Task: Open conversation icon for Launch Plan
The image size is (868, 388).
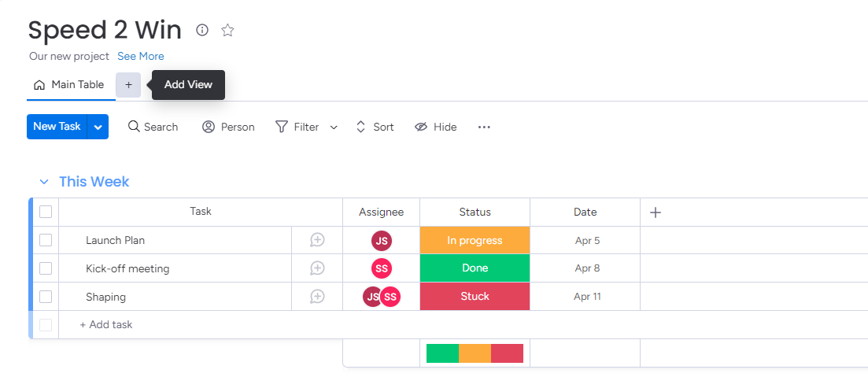Action: pyautogui.click(x=317, y=240)
